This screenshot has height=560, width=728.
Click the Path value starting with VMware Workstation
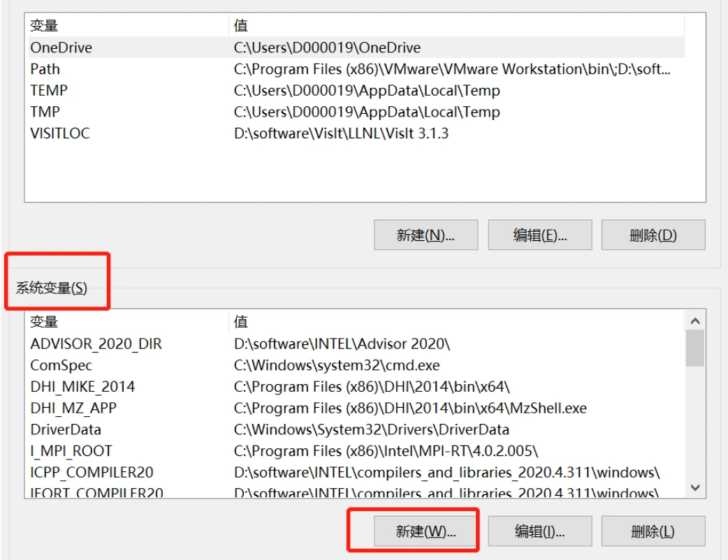(x=452, y=69)
